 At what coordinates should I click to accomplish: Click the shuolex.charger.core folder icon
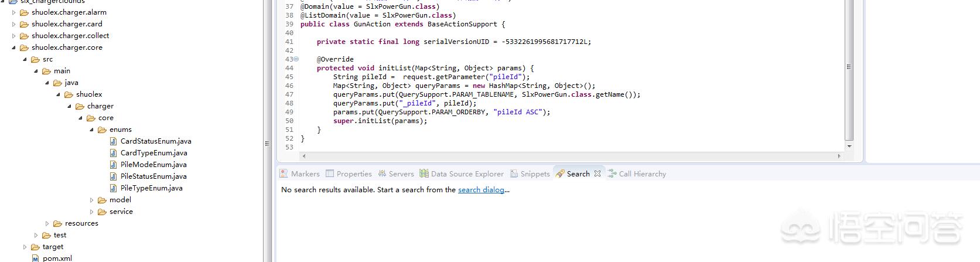point(24,47)
